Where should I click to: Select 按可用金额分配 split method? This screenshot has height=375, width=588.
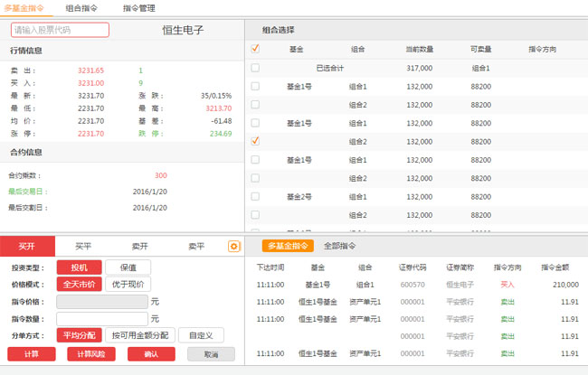[138, 335]
